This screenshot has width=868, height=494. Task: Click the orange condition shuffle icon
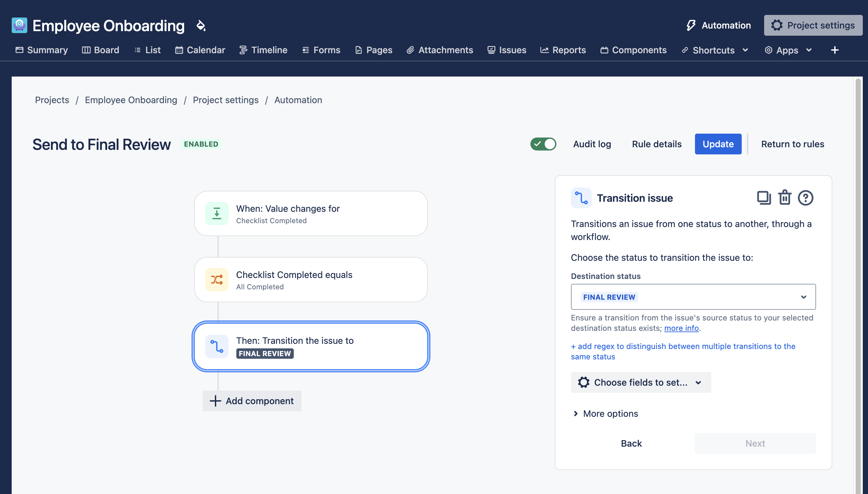(217, 280)
